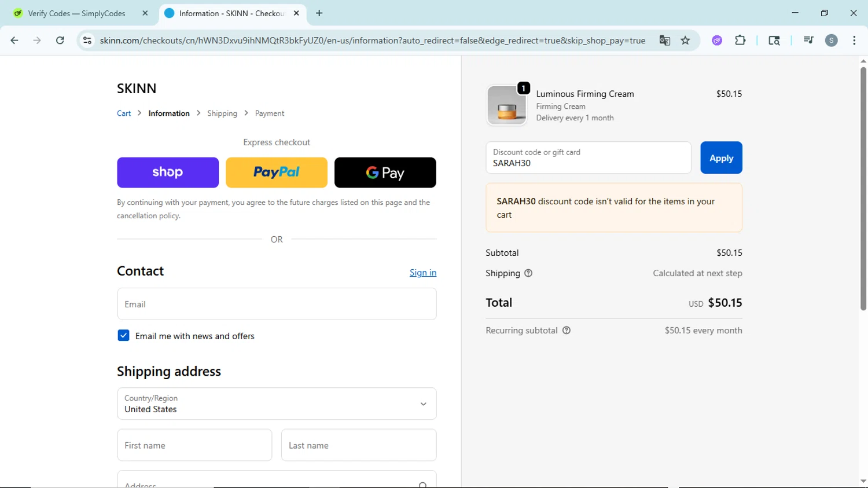Go back with browser back arrow
Screen dimensions: 868x488
pyautogui.click(x=14, y=41)
